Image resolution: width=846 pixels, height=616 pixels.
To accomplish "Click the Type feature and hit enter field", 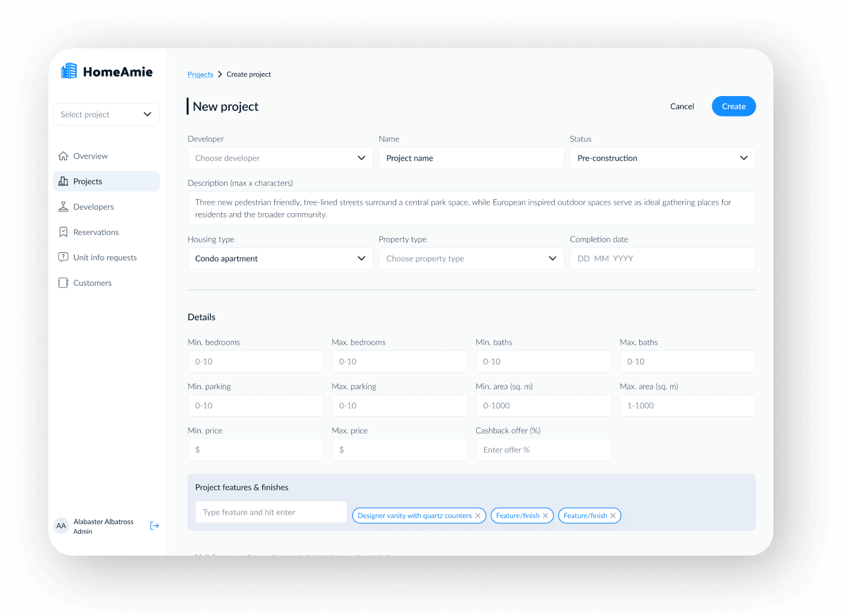I will pyautogui.click(x=271, y=512).
